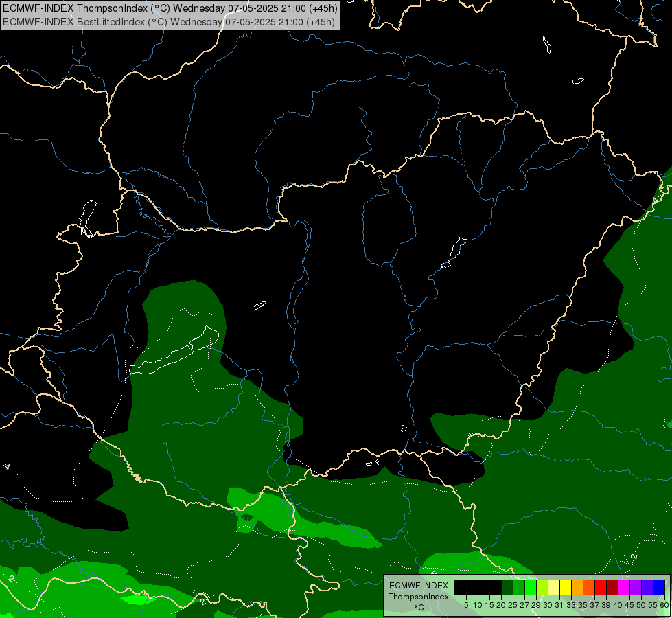The image size is (672, 618).
Task: Click the legend tick value 30
Action: tap(548, 605)
